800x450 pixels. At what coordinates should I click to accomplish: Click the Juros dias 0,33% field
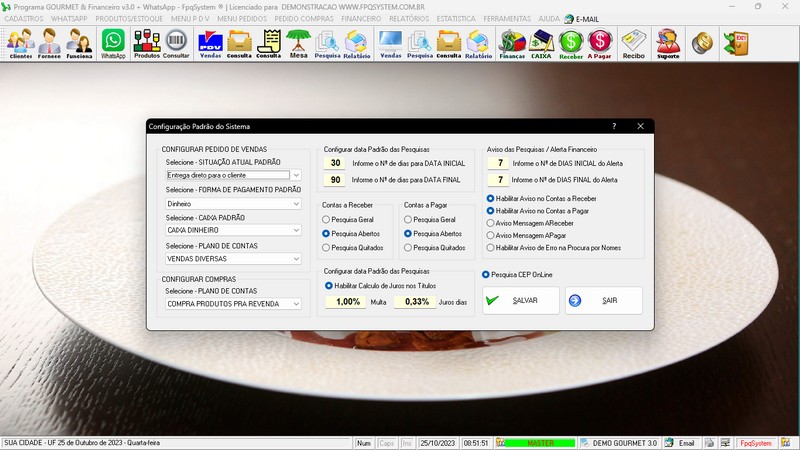[x=415, y=302]
